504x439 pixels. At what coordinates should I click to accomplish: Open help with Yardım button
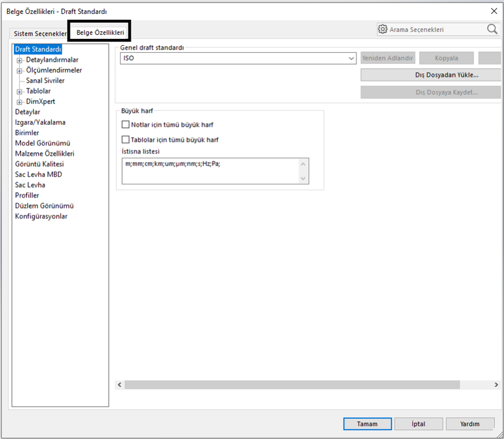[x=470, y=424]
